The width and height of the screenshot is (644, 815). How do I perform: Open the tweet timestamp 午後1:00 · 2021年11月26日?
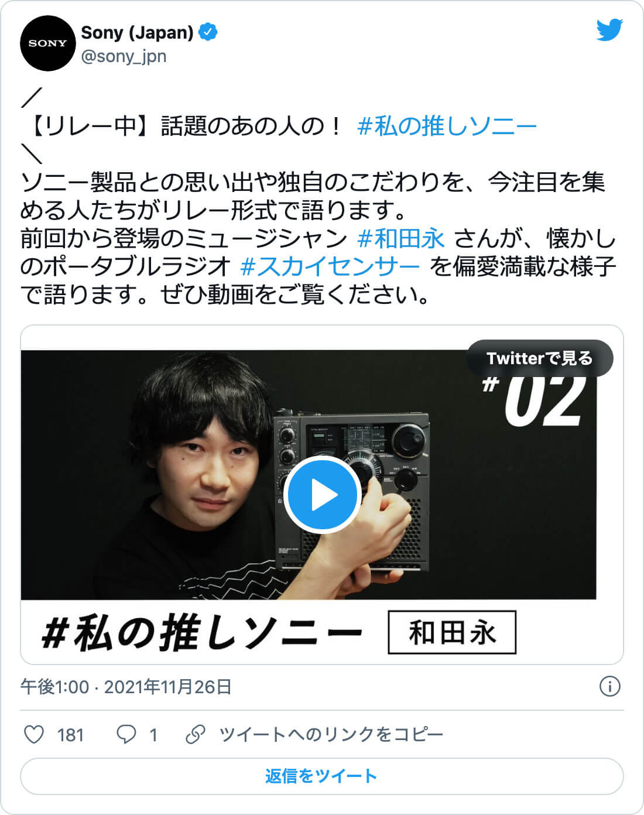[x=126, y=686]
